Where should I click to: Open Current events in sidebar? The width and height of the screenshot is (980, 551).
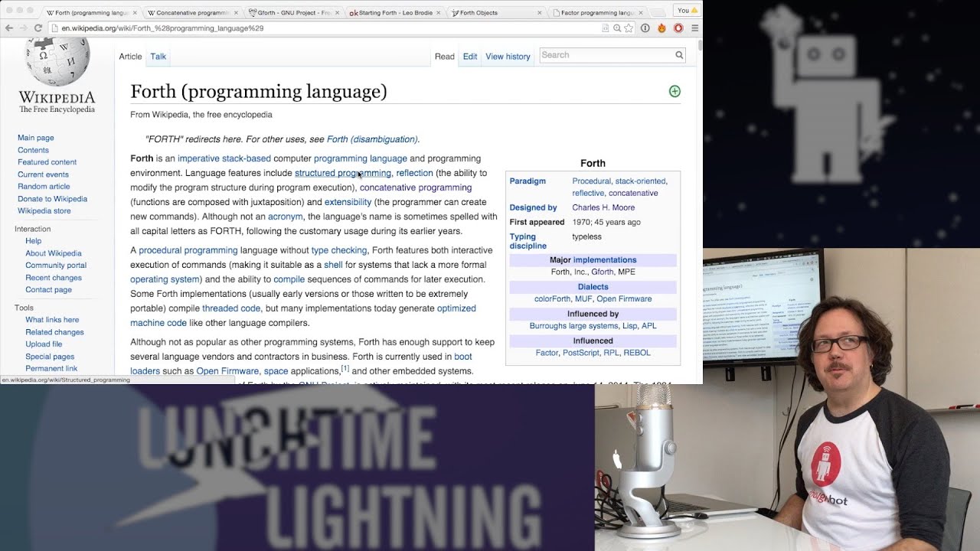[x=43, y=174]
